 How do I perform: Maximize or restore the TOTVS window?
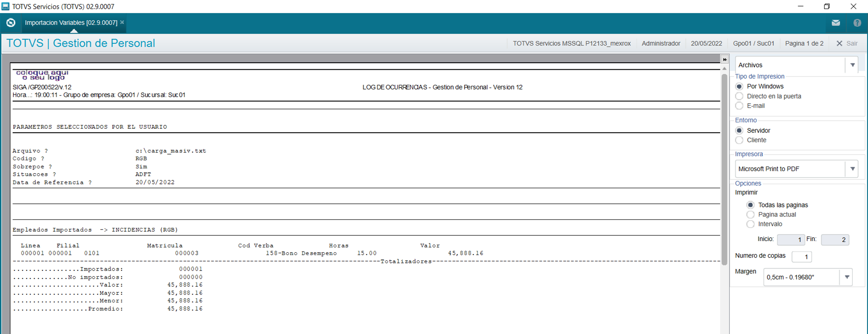tap(827, 6)
